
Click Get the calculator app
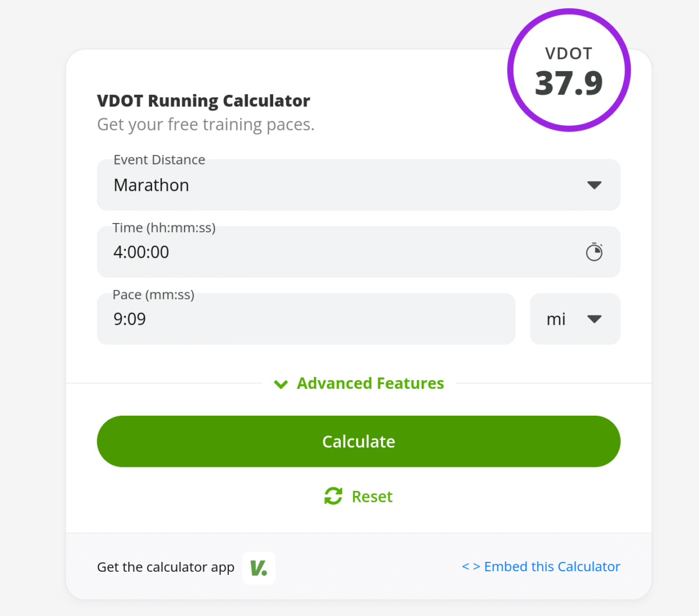click(x=165, y=567)
